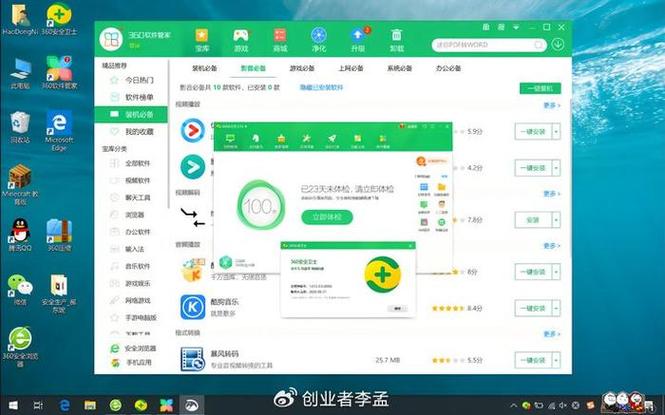Viewport: 665px width, 415px height.
Task: Click the 360软件管家 logo avatar
Action: [111, 39]
